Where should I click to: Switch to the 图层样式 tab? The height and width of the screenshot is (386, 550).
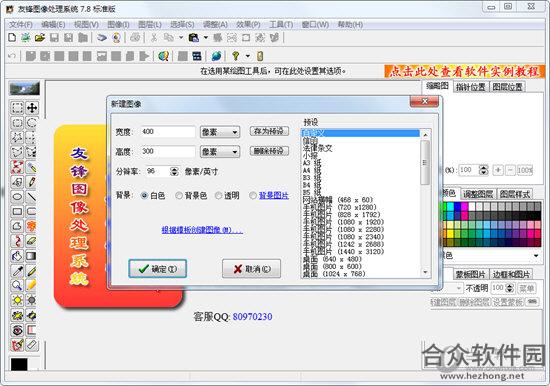515,194
